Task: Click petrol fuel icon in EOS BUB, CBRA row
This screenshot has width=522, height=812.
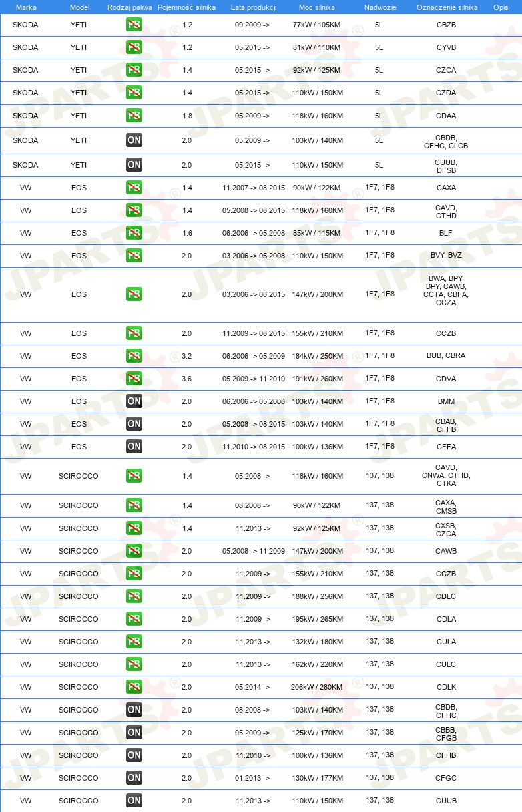Action: point(134,356)
